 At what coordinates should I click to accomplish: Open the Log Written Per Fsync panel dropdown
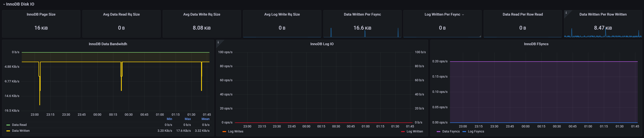(x=463, y=15)
